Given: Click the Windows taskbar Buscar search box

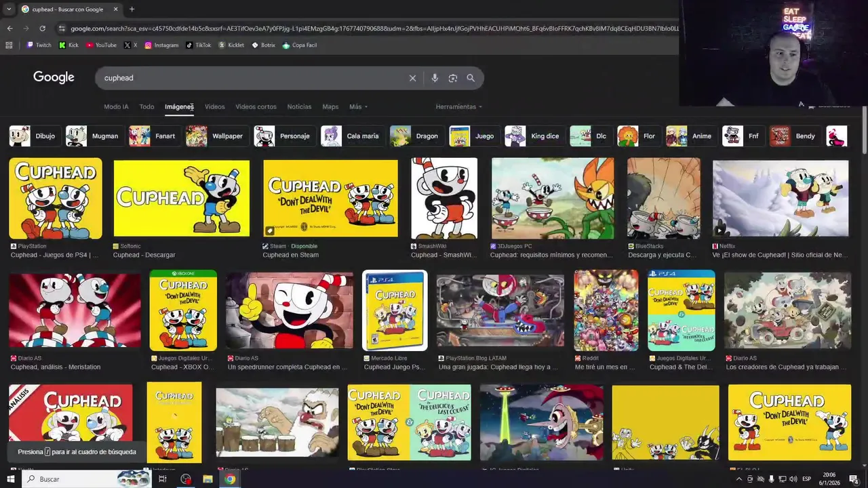Looking at the screenshot, I should click(85, 479).
